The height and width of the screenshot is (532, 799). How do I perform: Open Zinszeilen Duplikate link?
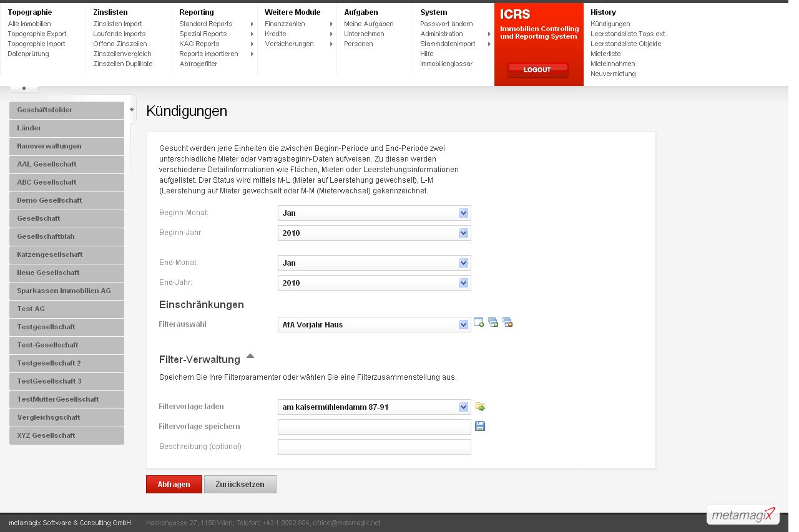(123, 64)
